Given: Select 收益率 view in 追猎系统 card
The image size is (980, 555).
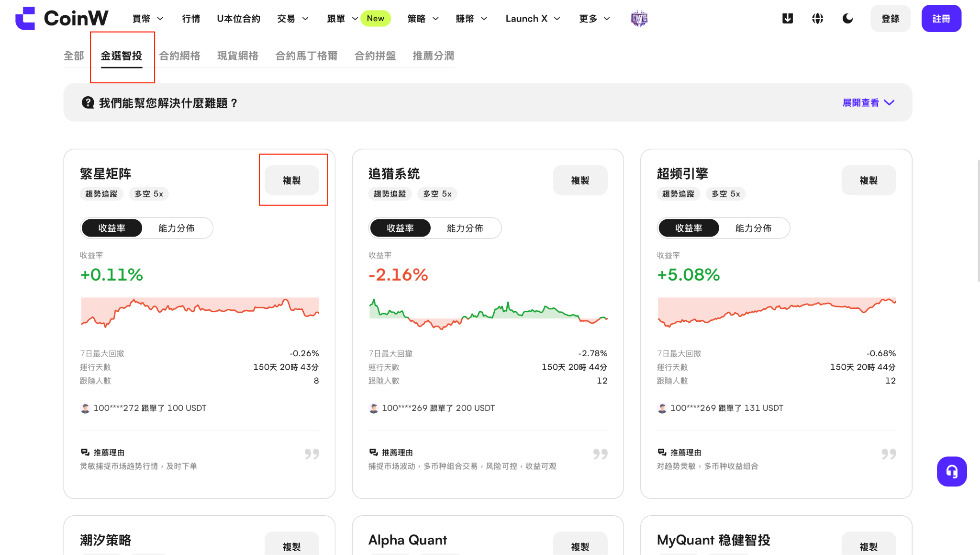Looking at the screenshot, I should pos(401,228).
